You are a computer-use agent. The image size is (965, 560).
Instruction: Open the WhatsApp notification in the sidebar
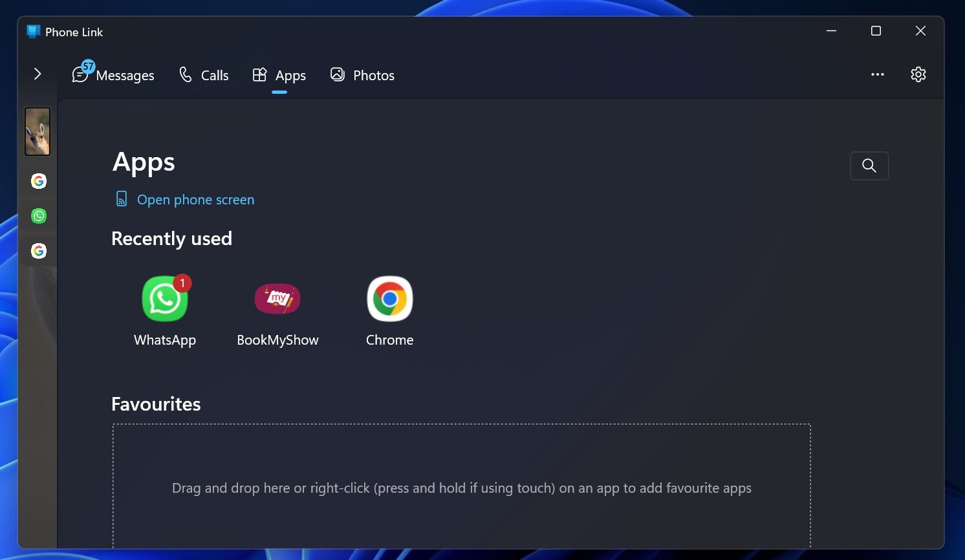[39, 216]
